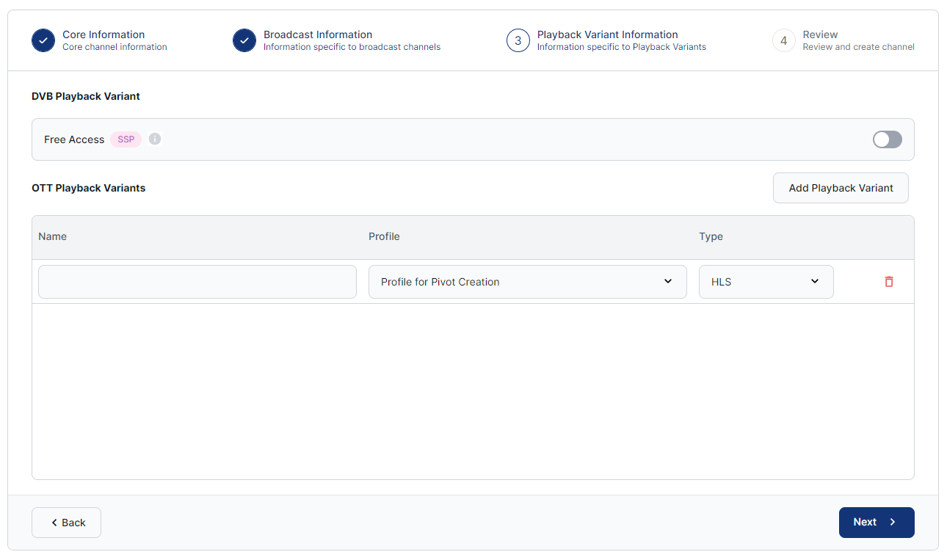Open the Profile for Pivot Creation dropdown
This screenshot has height=560, width=947.
click(x=527, y=282)
